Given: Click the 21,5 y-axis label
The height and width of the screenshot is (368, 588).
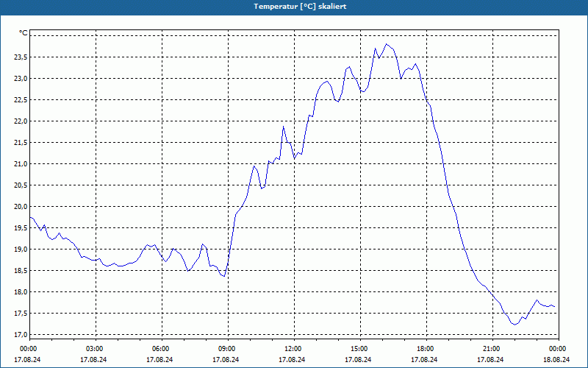Looking at the screenshot, I should (x=21, y=143).
